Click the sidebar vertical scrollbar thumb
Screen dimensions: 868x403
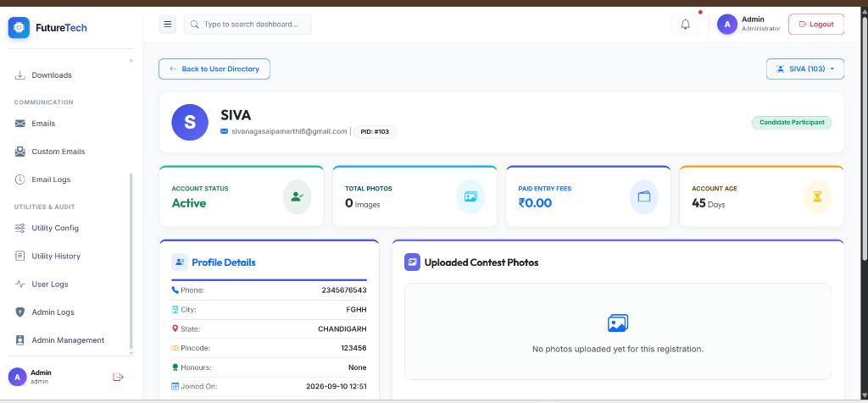(131, 260)
